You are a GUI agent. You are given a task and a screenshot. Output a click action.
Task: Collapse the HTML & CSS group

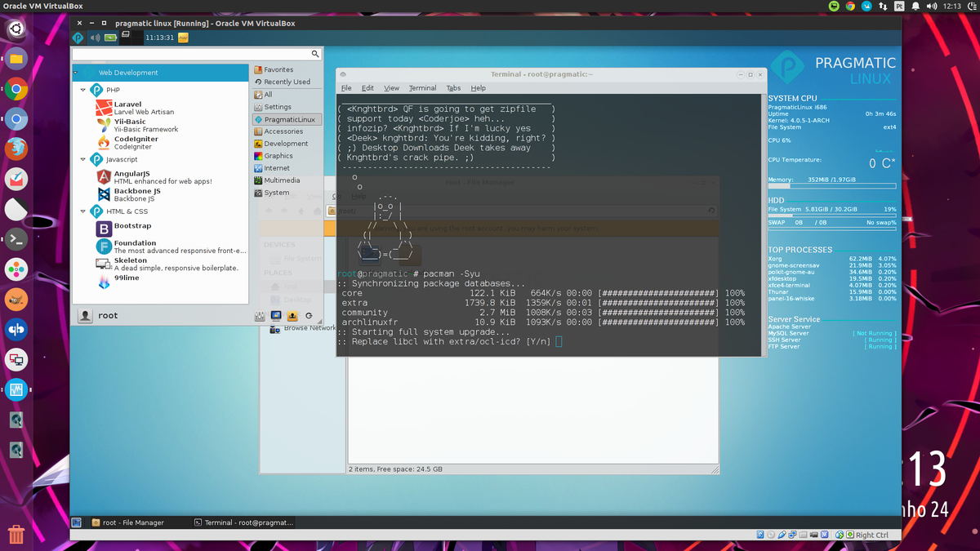83,211
